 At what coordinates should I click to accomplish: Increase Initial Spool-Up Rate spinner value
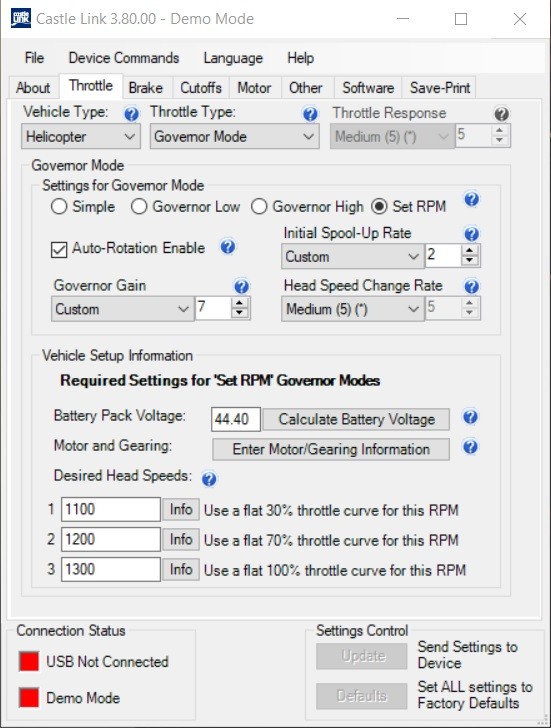tap(470, 250)
